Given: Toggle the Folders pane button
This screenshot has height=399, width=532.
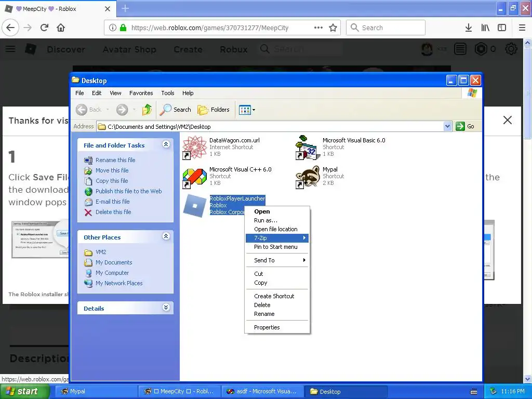Looking at the screenshot, I should [214, 110].
